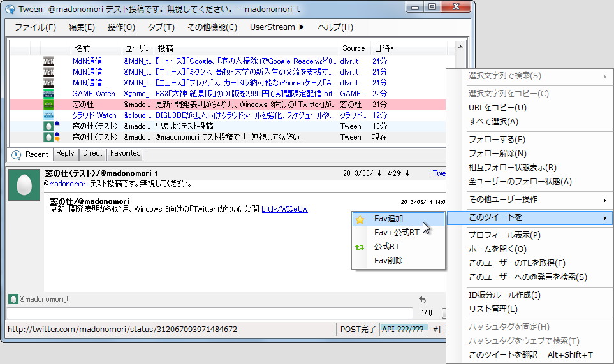Screen dimensions: 614x364
Task: Click the API ???/??? status indicator
Action: click(x=402, y=330)
